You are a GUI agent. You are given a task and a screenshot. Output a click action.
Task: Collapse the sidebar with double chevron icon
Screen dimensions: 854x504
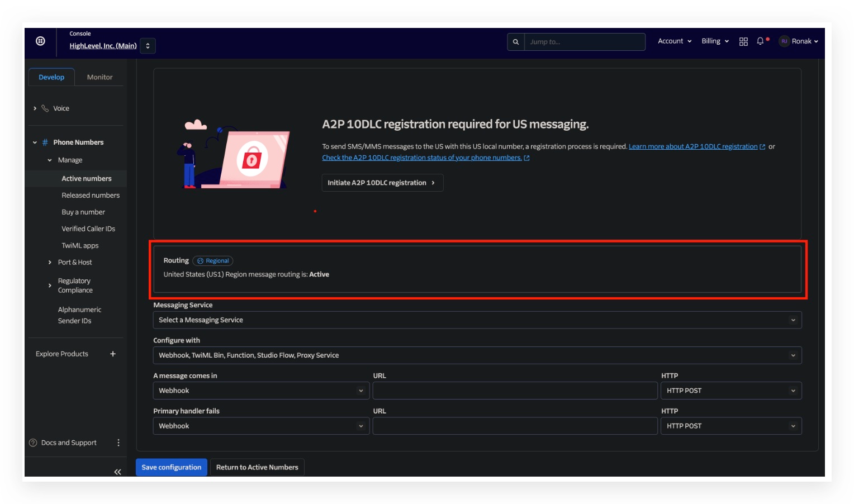[x=117, y=472]
